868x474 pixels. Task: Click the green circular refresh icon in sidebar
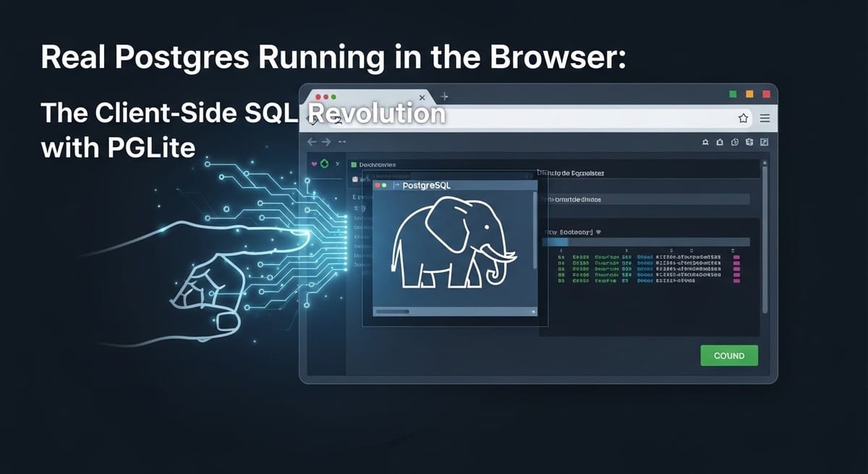(324, 164)
